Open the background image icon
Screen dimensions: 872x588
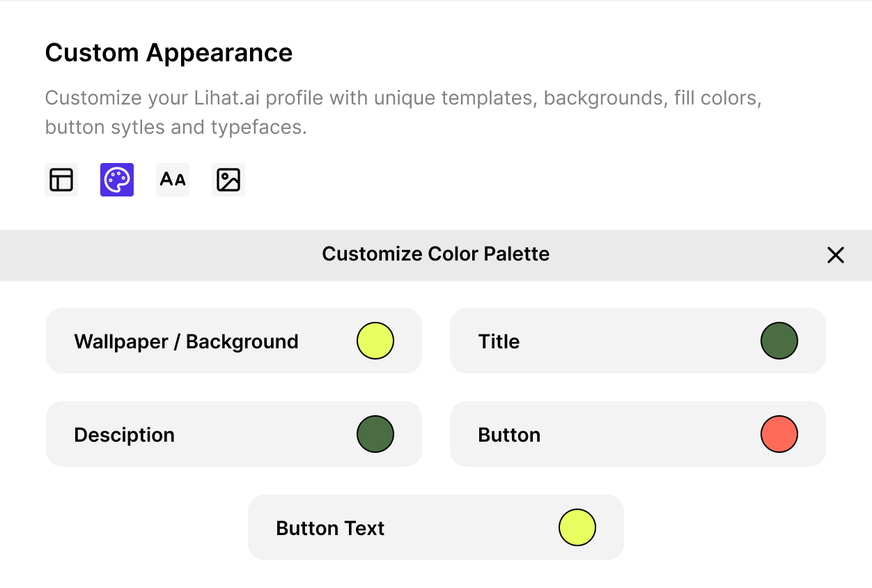click(x=228, y=180)
